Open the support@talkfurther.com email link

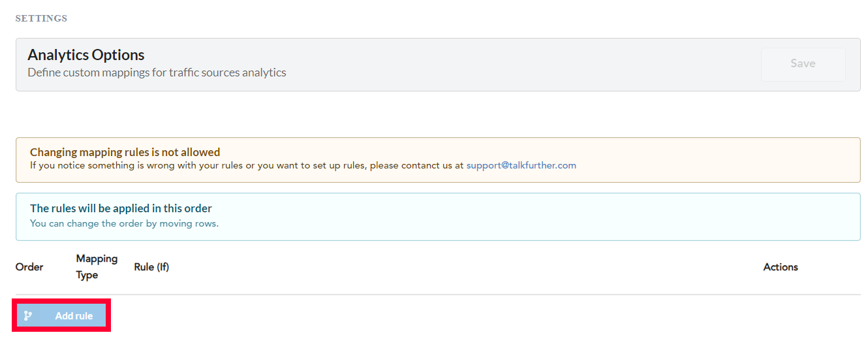(521, 165)
